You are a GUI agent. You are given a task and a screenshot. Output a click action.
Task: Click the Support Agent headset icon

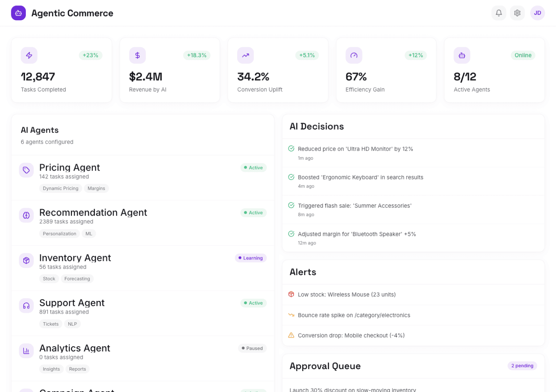26,305
